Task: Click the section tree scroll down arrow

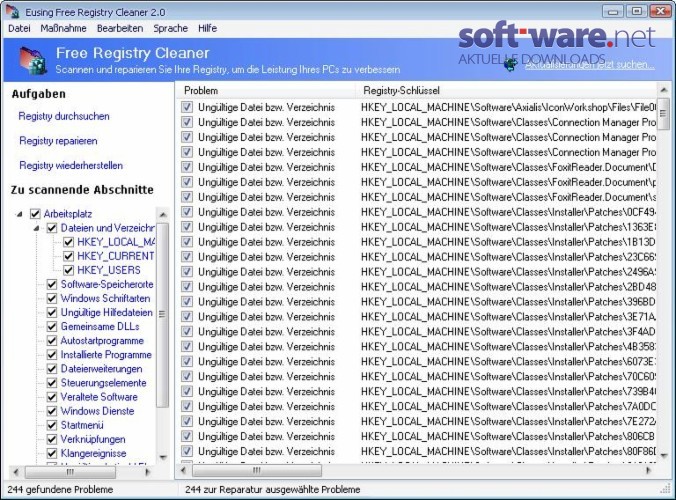Action: (163, 457)
